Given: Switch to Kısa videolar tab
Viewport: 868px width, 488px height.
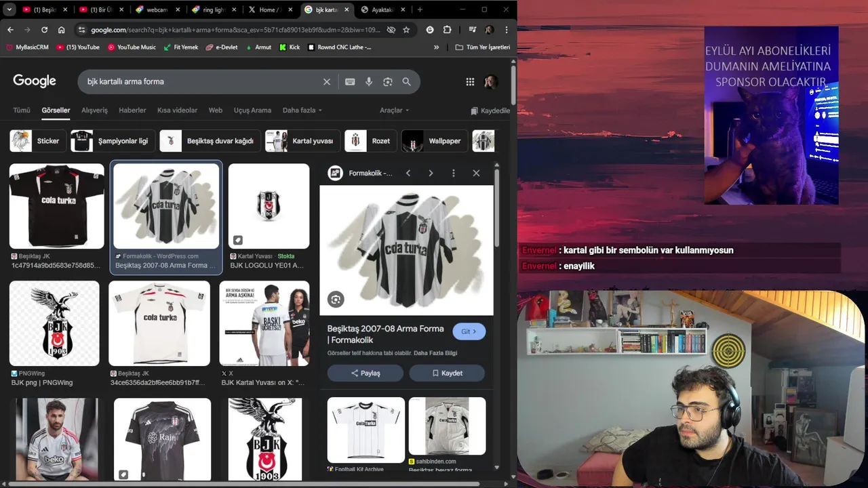Looking at the screenshot, I should tap(177, 110).
